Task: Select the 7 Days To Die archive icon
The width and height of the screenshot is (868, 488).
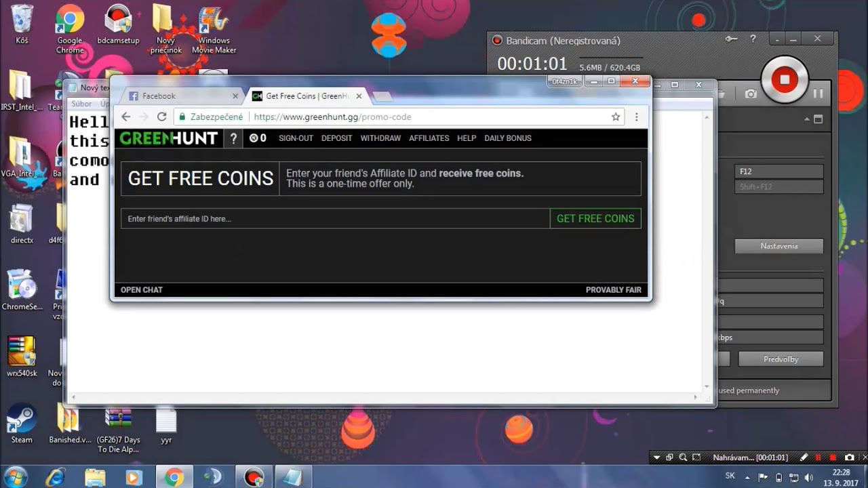Action: 118,429
